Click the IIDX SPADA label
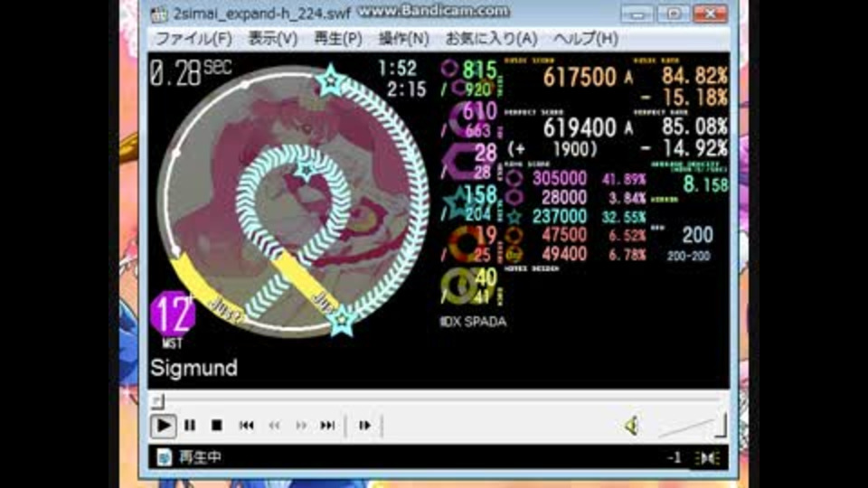 (473, 322)
